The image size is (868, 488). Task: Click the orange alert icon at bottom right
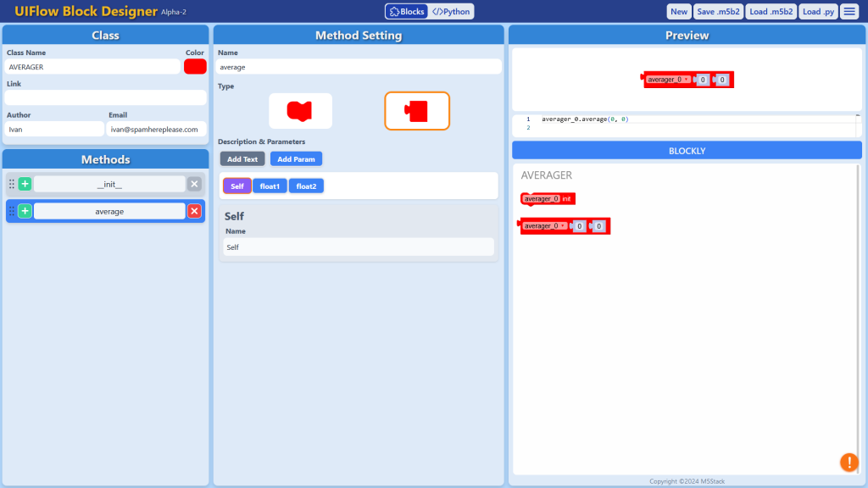[849, 462]
